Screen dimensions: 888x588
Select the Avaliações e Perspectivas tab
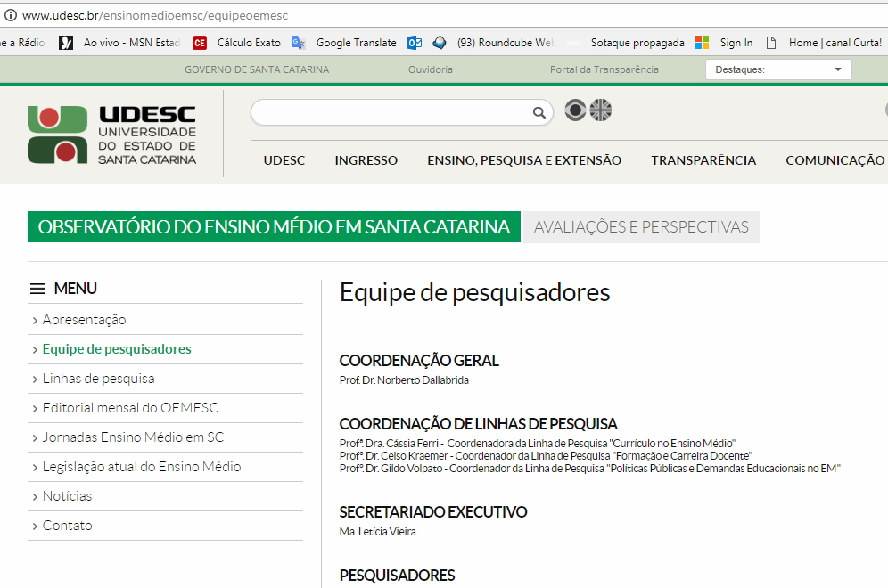641,227
